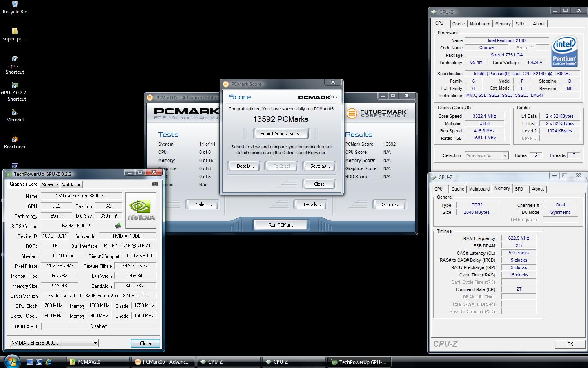The height and width of the screenshot is (368, 588).
Task: Switch to Sensors tab in GPU-Z
Action: 50,185
